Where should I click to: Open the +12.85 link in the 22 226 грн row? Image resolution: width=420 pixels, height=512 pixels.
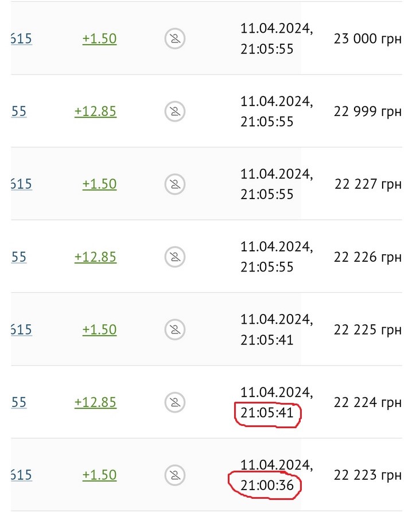[x=95, y=257]
